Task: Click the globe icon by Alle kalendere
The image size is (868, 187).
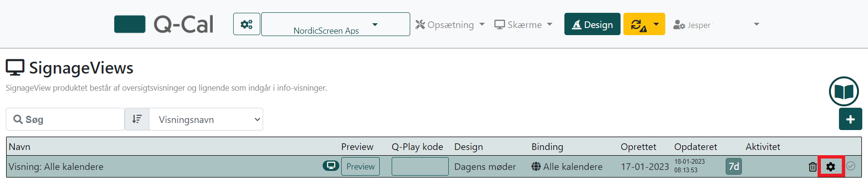Action: [x=536, y=166]
